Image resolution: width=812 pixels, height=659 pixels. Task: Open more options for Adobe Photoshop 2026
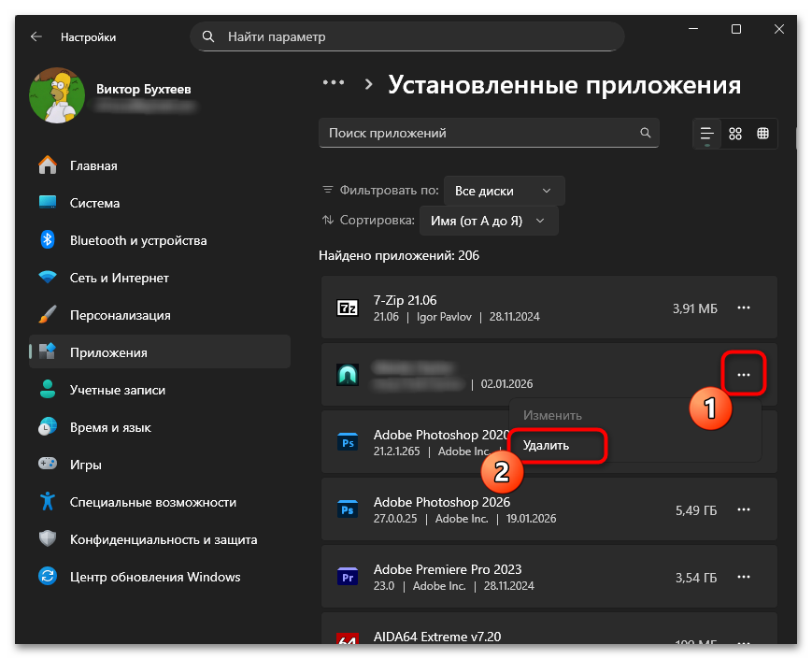744,509
